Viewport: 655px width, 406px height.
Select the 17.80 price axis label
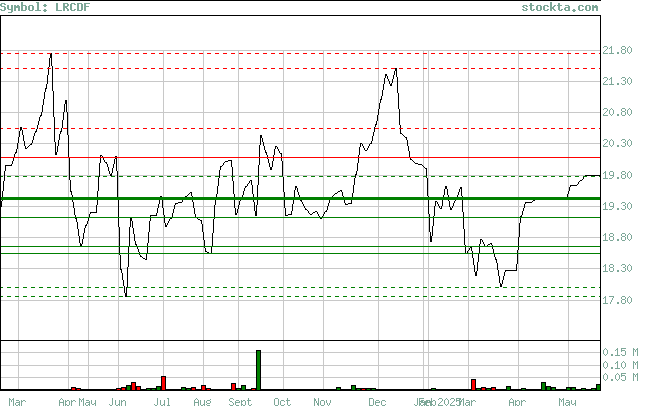click(x=617, y=300)
